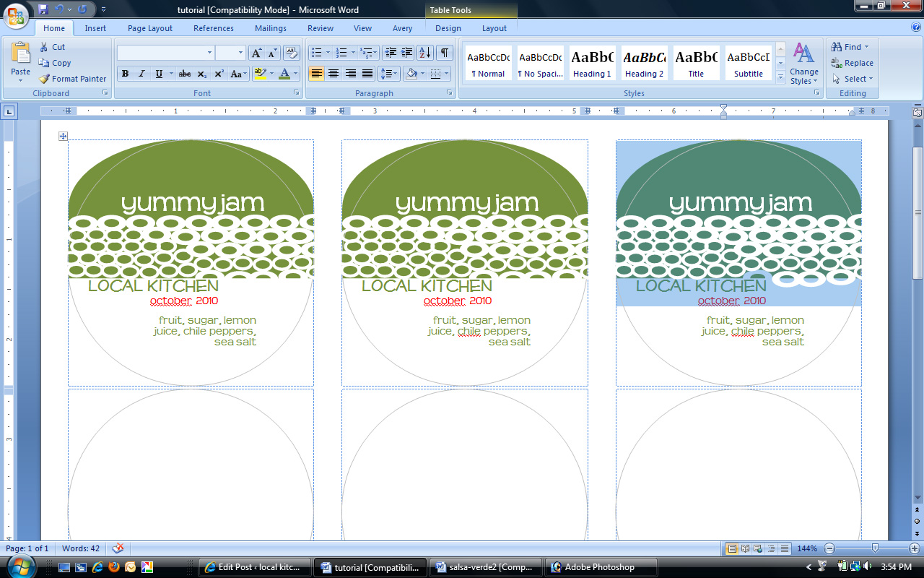The width and height of the screenshot is (924, 578).
Task: Click the Justify alignment icon
Action: 367,74
